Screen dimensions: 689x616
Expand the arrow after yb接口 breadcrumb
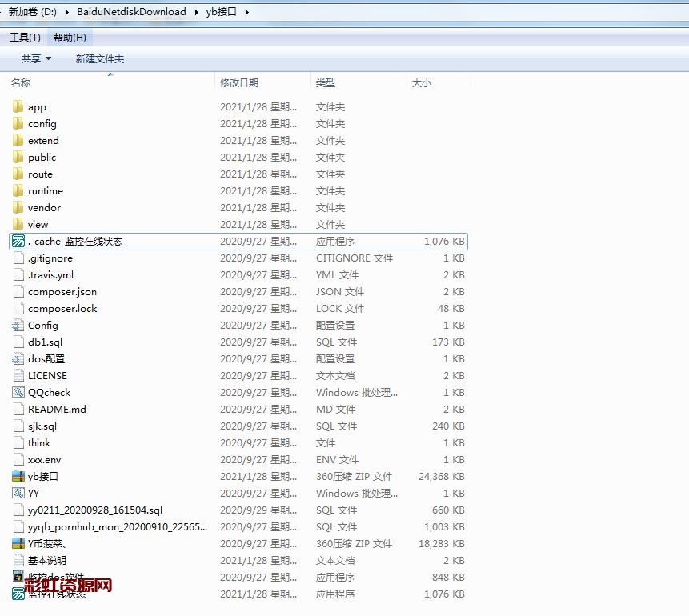246,12
